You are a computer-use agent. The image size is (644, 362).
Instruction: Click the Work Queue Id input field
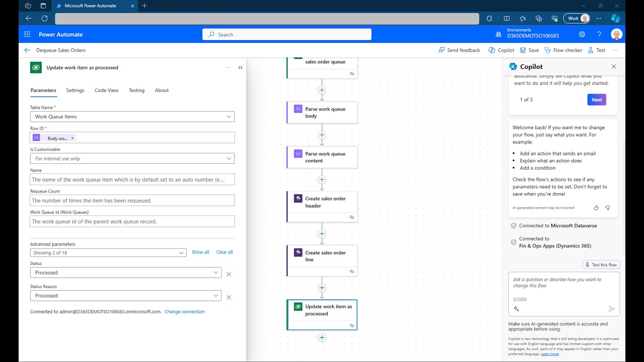[x=132, y=222]
